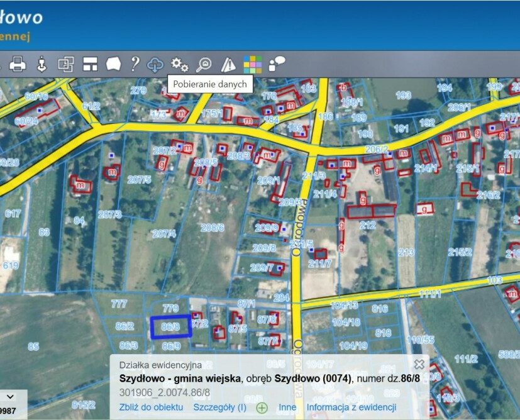Select the highlighted parcel 86/8 on map

[171, 327]
